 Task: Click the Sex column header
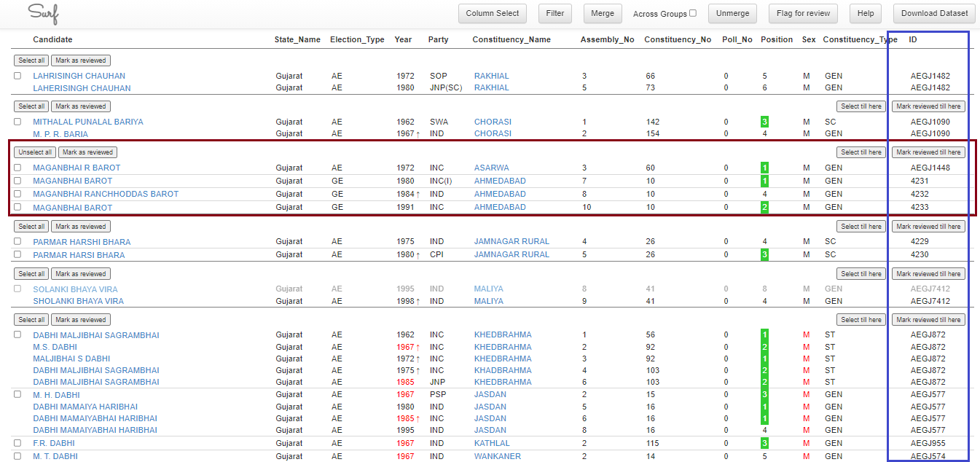tap(809, 39)
